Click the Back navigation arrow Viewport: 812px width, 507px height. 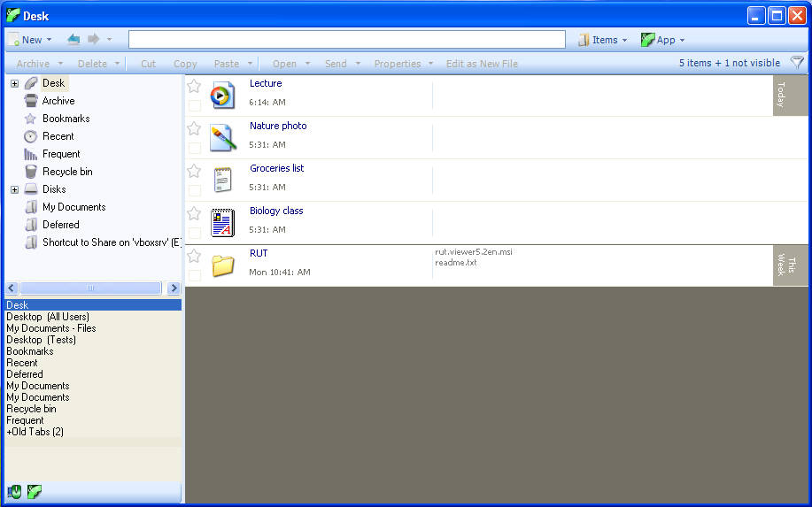click(x=73, y=39)
